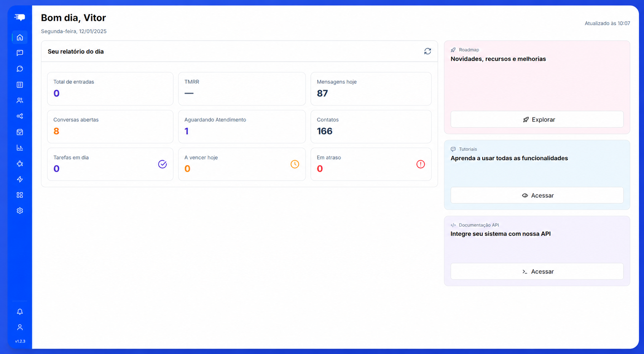Open the messages square-chat icon in sidebar

coord(20,53)
